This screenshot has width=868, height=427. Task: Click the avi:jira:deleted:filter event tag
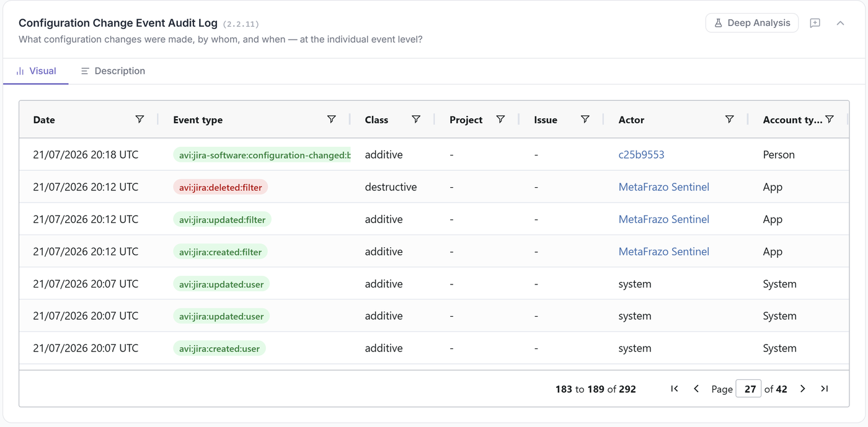click(220, 187)
